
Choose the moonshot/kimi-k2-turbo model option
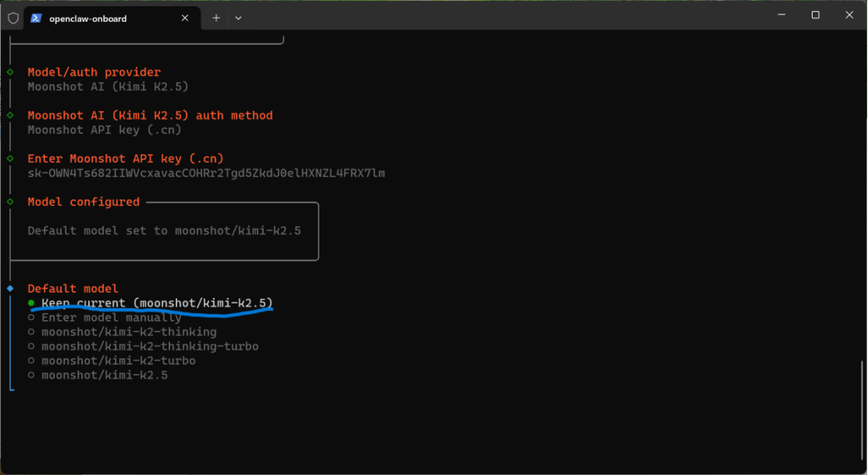pos(118,361)
